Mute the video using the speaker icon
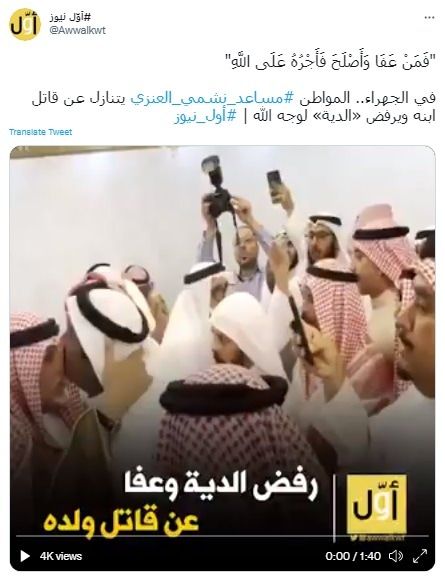This screenshot has width=445, height=581. click(396, 556)
